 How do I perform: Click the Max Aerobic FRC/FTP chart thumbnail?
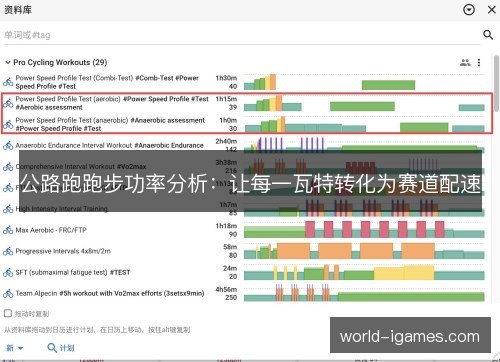pos(364,230)
